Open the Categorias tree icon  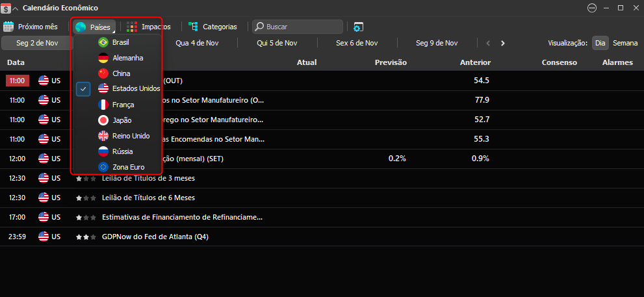tap(193, 27)
